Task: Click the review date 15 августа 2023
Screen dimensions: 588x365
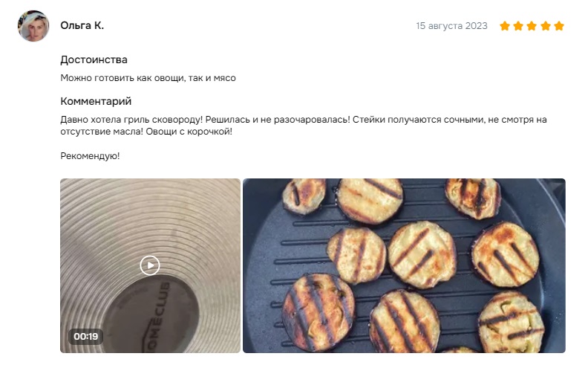Action: pyautogui.click(x=451, y=26)
